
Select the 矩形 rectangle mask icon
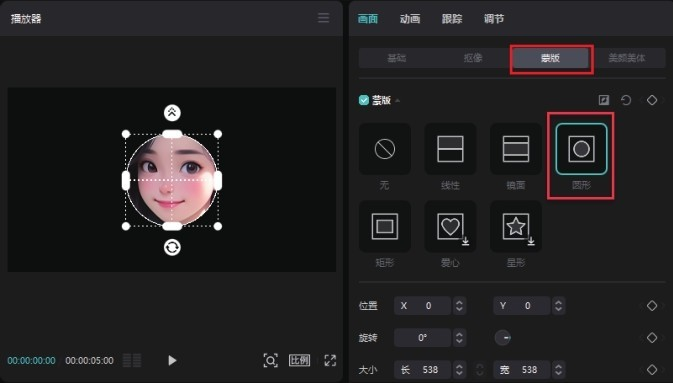click(x=385, y=226)
